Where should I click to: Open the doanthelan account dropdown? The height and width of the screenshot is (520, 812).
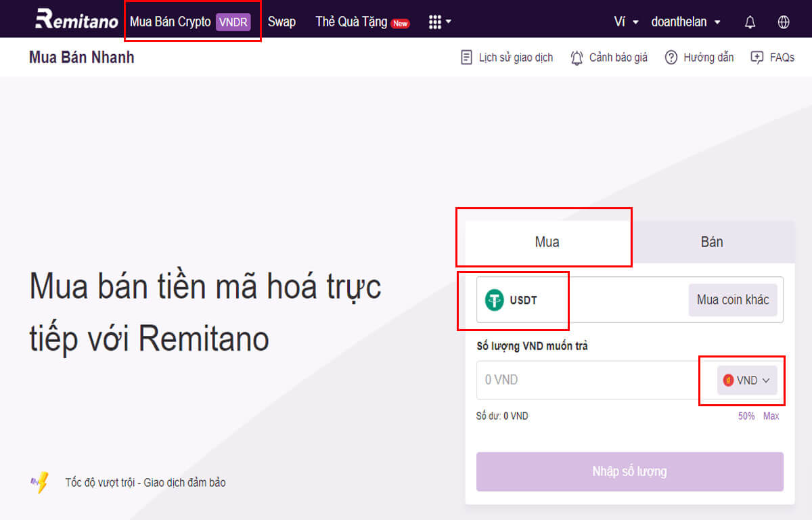pyautogui.click(x=685, y=21)
